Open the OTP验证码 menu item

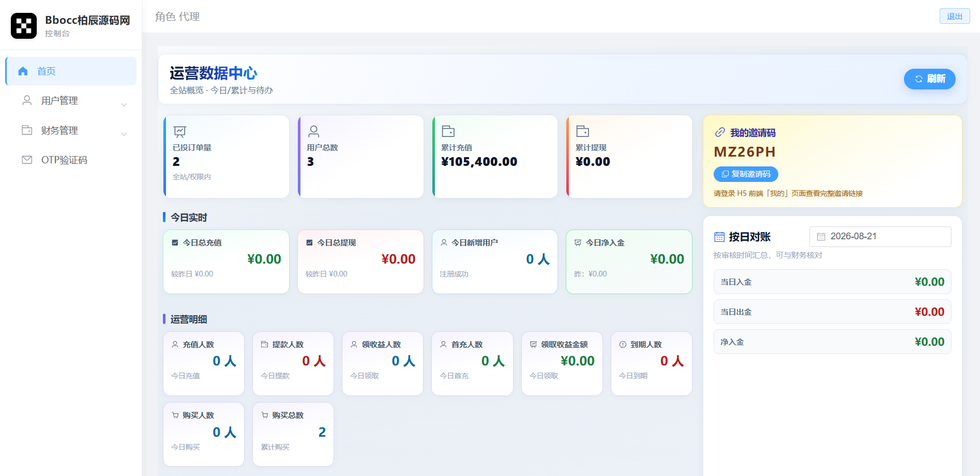coord(71,160)
